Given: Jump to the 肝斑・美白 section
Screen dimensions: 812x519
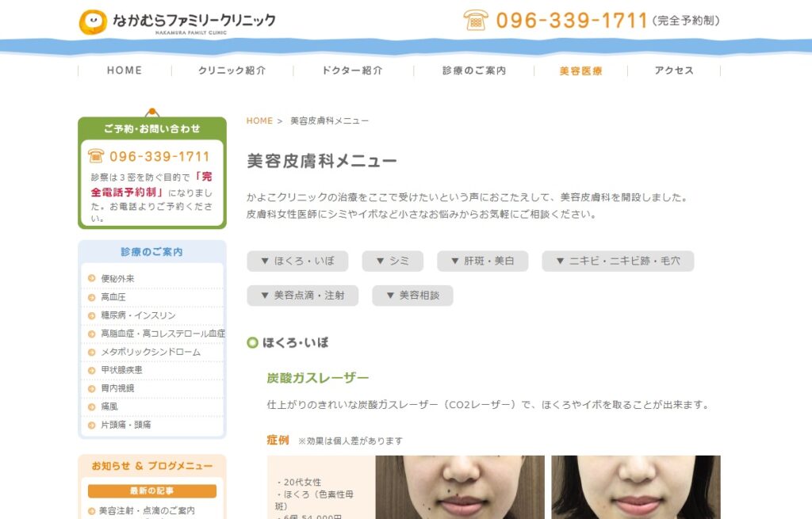Looking at the screenshot, I should pos(483,261).
